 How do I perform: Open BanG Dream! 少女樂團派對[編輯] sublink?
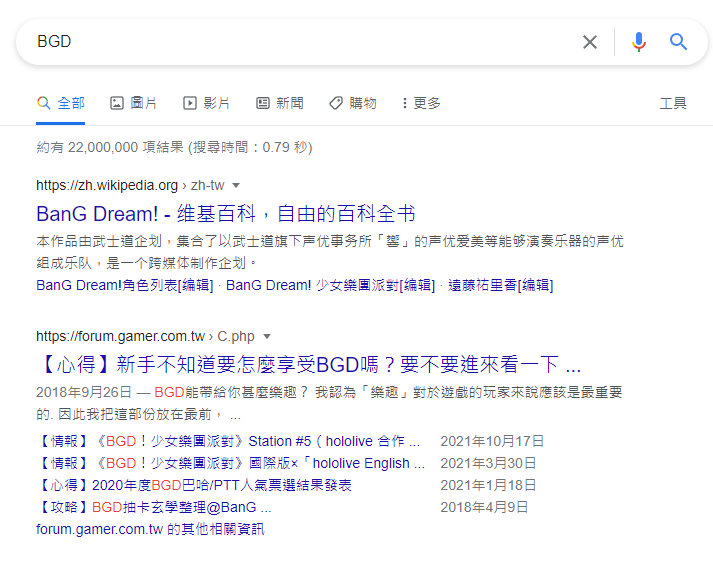click(331, 285)
